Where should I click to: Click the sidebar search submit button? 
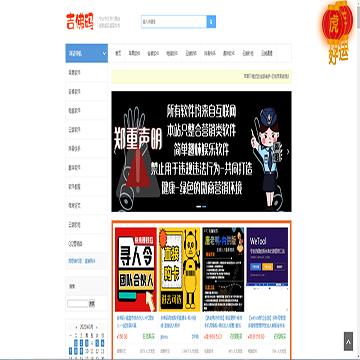(92, 304)
